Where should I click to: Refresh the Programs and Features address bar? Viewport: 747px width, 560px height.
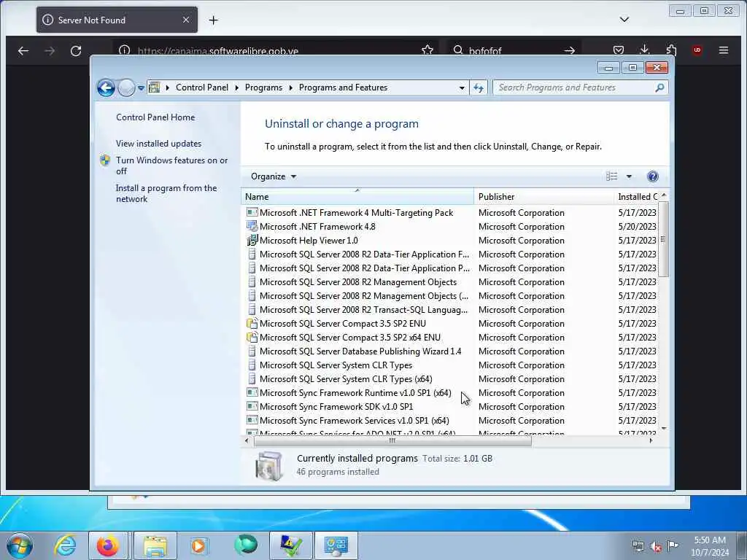(x=479, y=87)
